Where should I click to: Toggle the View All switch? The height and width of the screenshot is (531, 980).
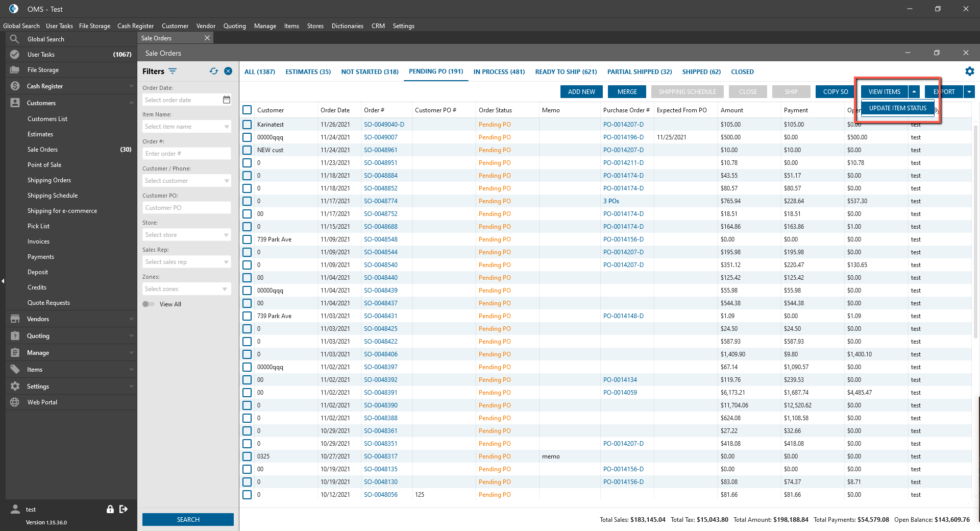point(149,304)
